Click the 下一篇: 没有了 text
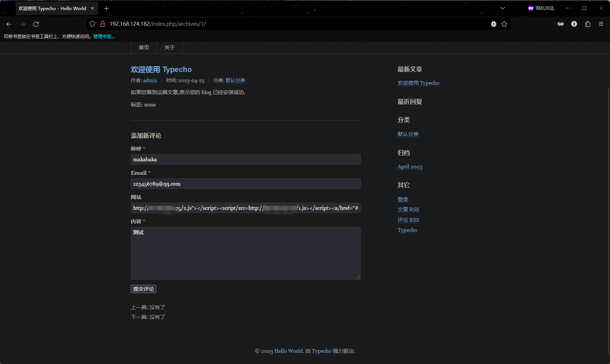This screenshot has height=364, width=610. (x=148, y=317)
